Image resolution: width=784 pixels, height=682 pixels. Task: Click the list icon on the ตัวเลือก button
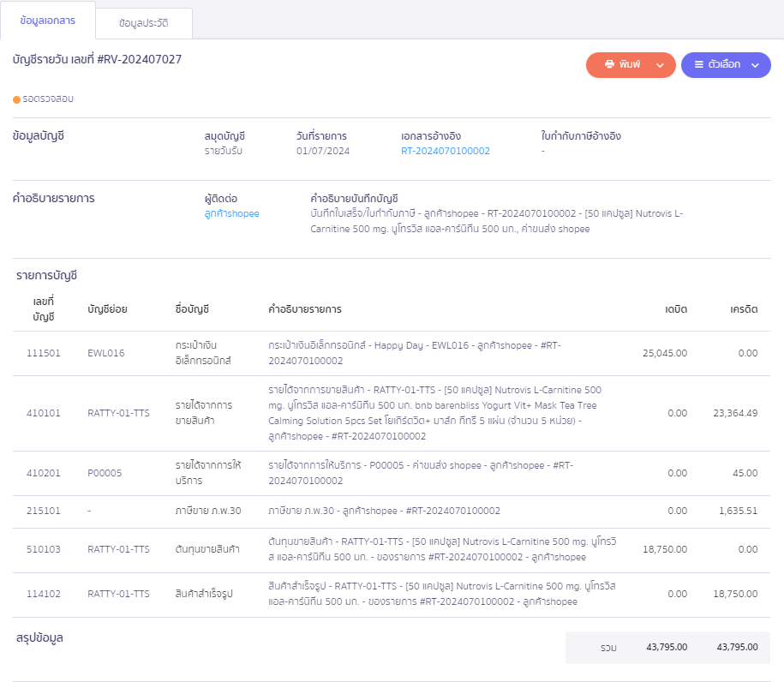[699, 65]
